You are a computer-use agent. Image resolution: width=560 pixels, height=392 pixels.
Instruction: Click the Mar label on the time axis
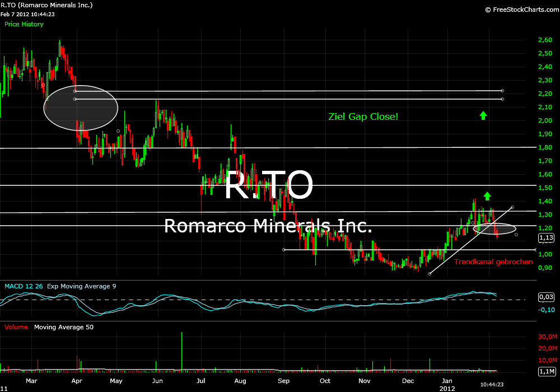(x=31, y=381)
